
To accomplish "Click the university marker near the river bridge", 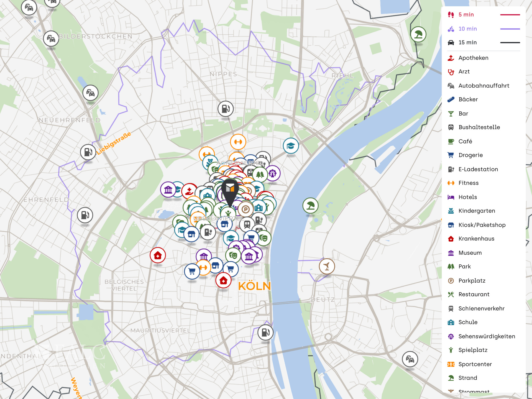I will pos(291,145).
